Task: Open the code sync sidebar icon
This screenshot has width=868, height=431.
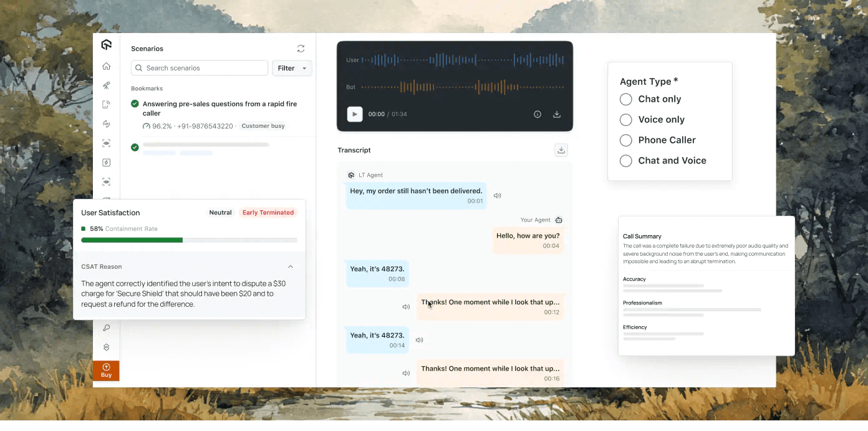Action: 106,124
